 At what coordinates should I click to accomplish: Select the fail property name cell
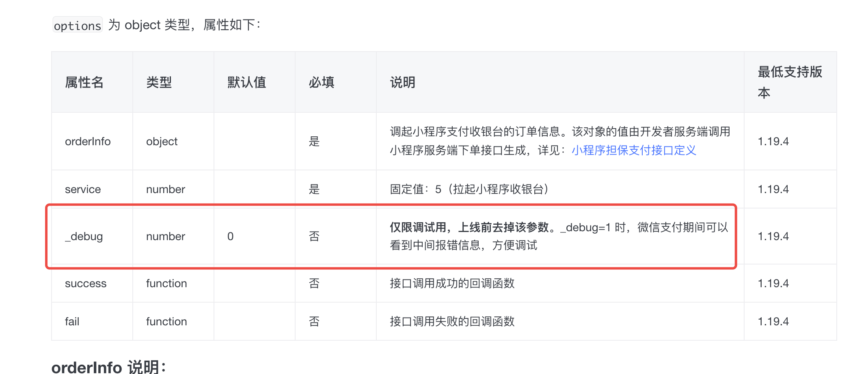click(72, 322)
